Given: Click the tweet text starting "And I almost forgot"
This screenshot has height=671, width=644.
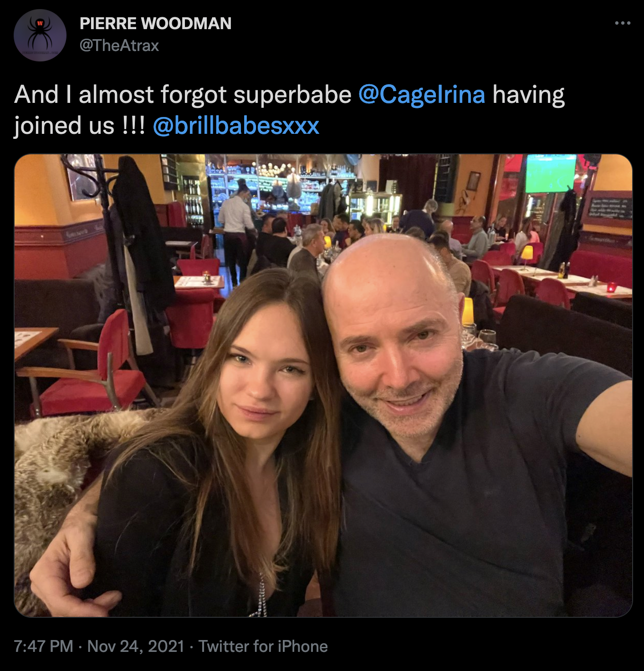Looking at the screenshot, I should 182,95.
